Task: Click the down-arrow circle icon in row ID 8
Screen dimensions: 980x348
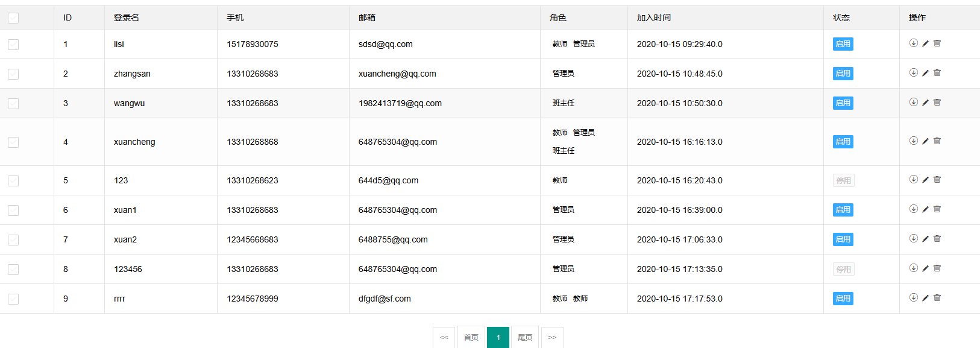Action: (x=914, y=268)
